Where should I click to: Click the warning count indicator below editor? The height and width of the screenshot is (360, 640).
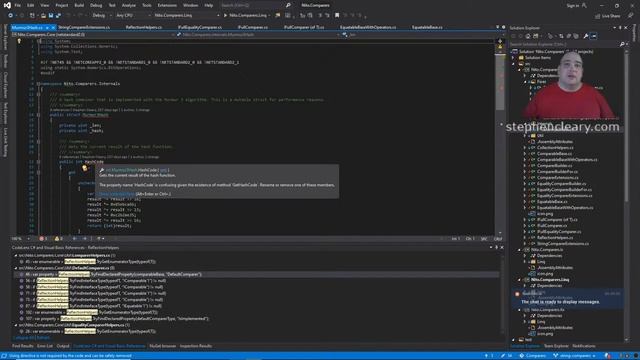pyautogui.click(x=58, y=238)
